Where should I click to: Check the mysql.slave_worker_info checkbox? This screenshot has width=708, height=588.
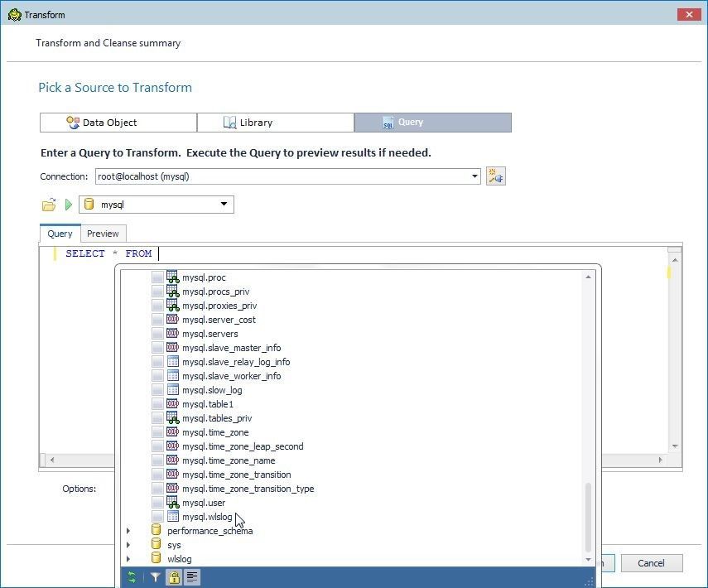pos(157,376)
